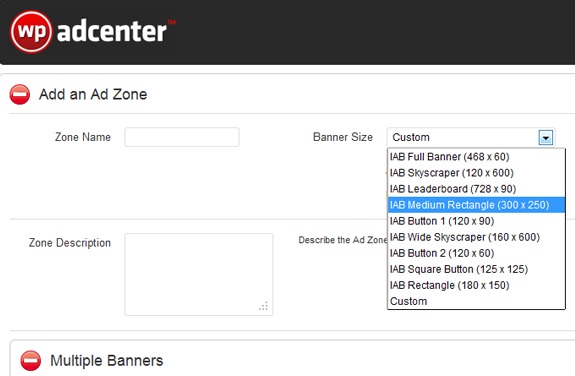Click into the Zone Description textarea
The image size is (575, 376).
click(x=199, y=274)
